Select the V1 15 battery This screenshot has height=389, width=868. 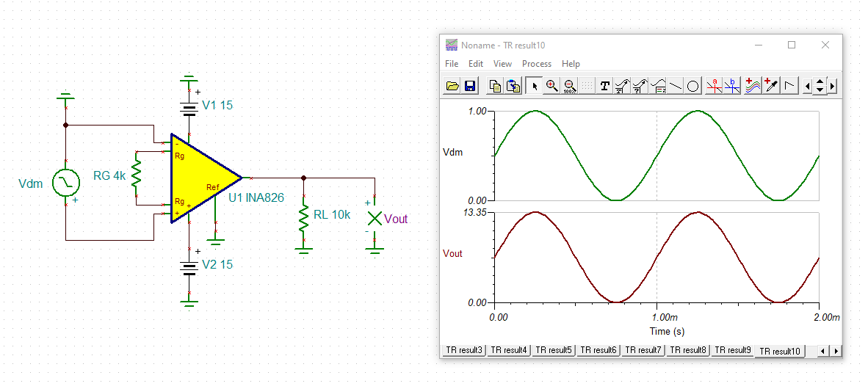[189, 110]
